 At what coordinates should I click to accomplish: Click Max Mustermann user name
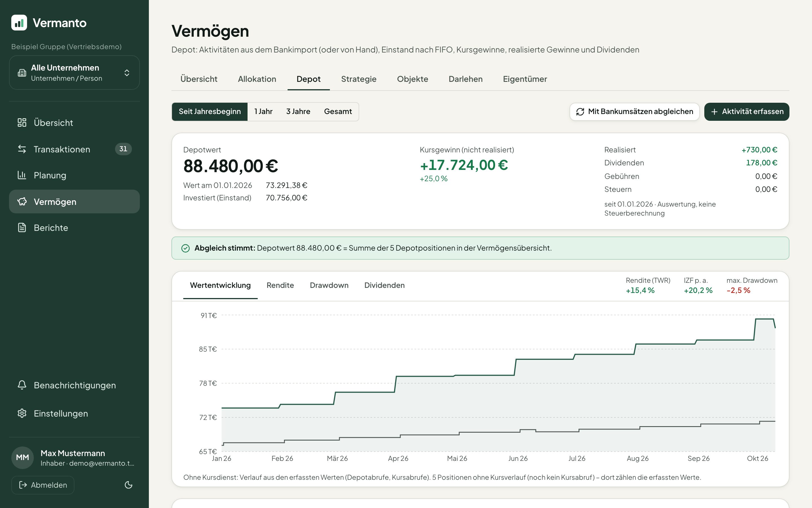tap(73, 453)
